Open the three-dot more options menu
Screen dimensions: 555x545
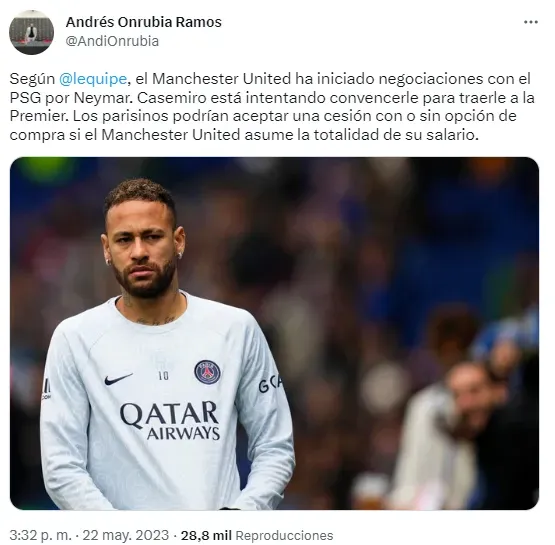[531, 22]
